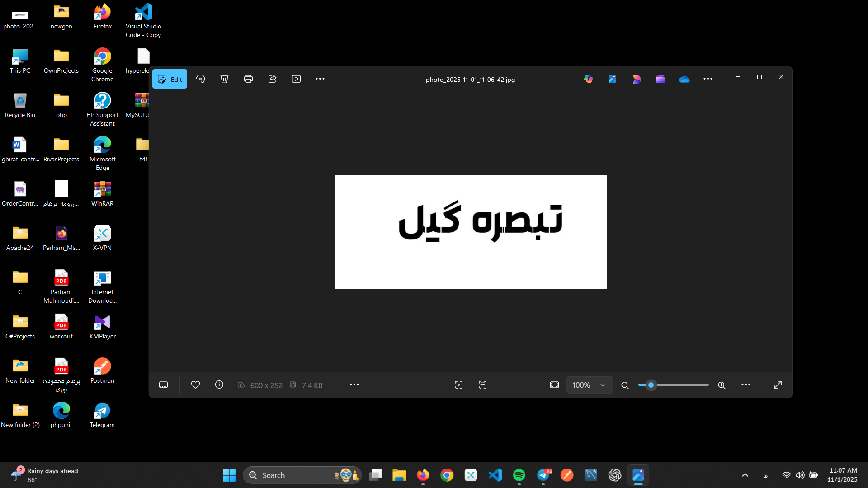This screenshot has height=488, width=868.
Task: Toggle favorite with the heart icon
Action: click(195, 385)
